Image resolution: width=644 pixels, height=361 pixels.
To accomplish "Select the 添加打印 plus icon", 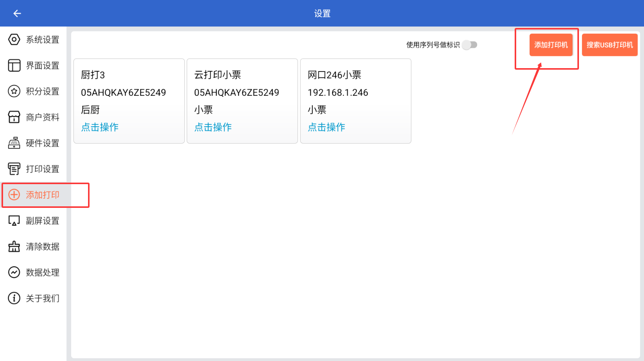I will click(14, 194).
